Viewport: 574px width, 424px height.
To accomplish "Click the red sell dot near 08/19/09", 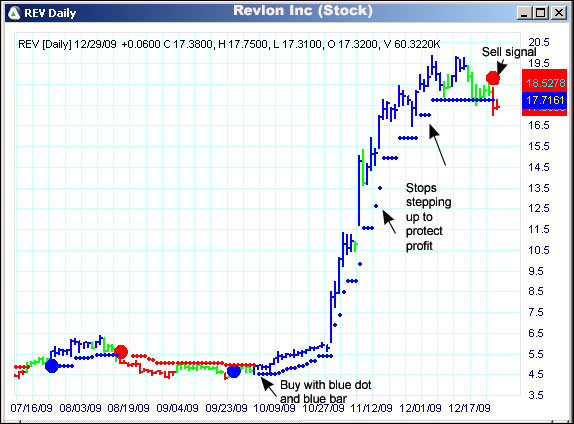I will (x=121, y=352).
